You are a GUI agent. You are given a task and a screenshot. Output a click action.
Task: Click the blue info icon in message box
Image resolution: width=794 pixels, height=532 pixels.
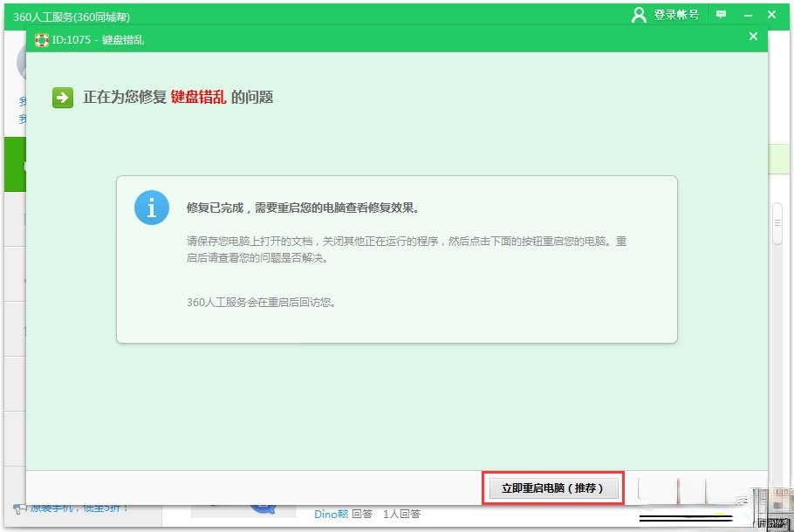point(152,208)
